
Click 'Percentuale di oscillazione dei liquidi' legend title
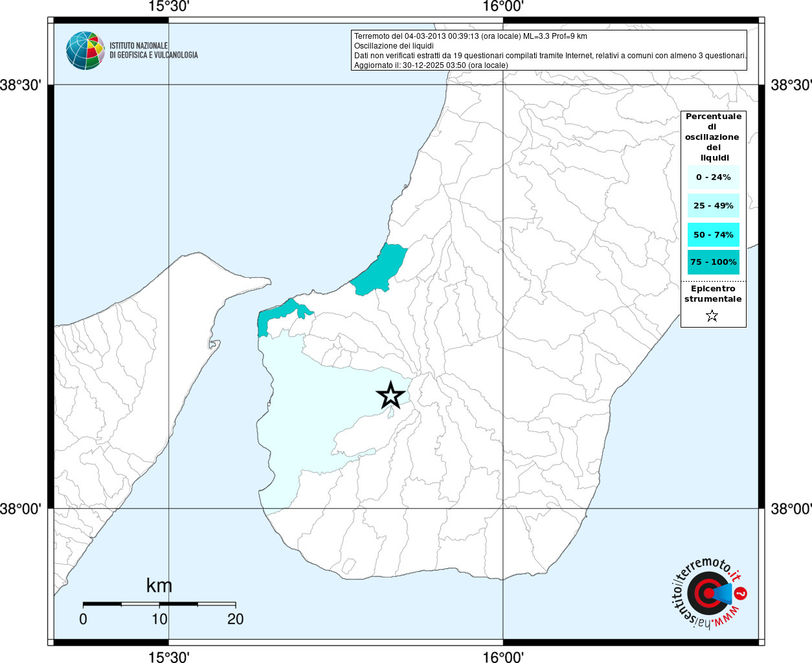(714, 137)
